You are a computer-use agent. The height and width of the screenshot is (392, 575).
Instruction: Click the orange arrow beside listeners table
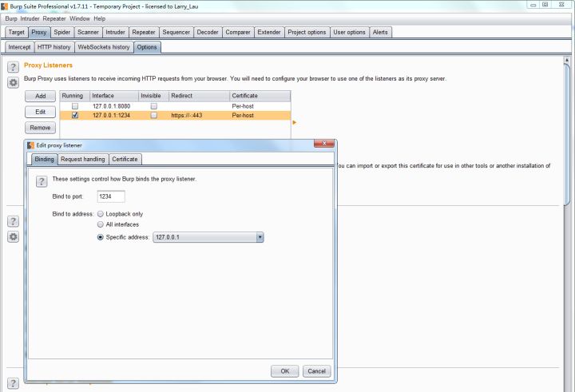[294, 122]
